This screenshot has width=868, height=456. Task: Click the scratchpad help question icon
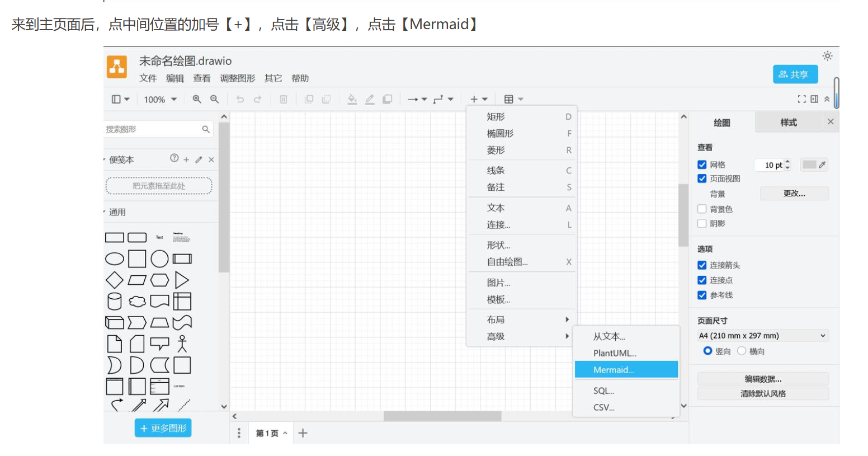[174, 158]
